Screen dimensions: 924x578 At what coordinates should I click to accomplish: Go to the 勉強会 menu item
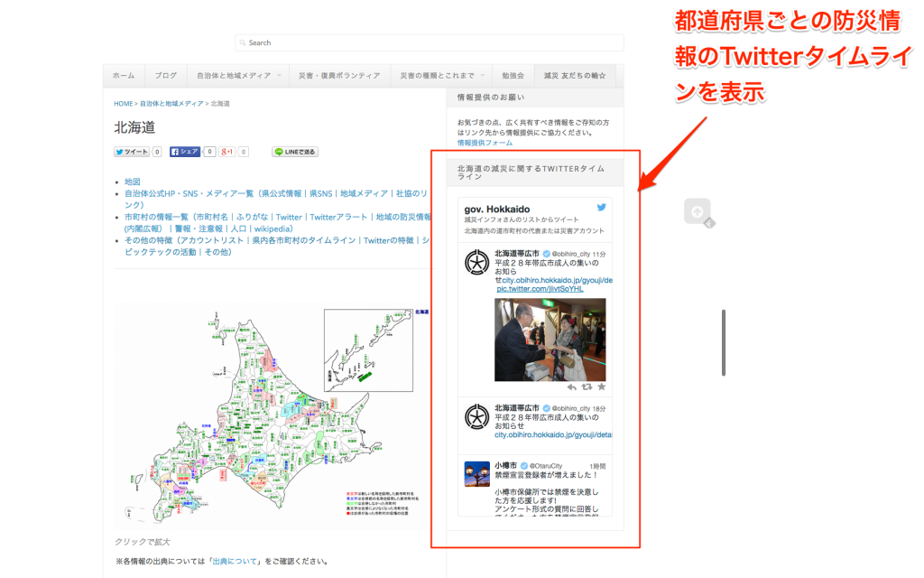(x=513, y=76)
